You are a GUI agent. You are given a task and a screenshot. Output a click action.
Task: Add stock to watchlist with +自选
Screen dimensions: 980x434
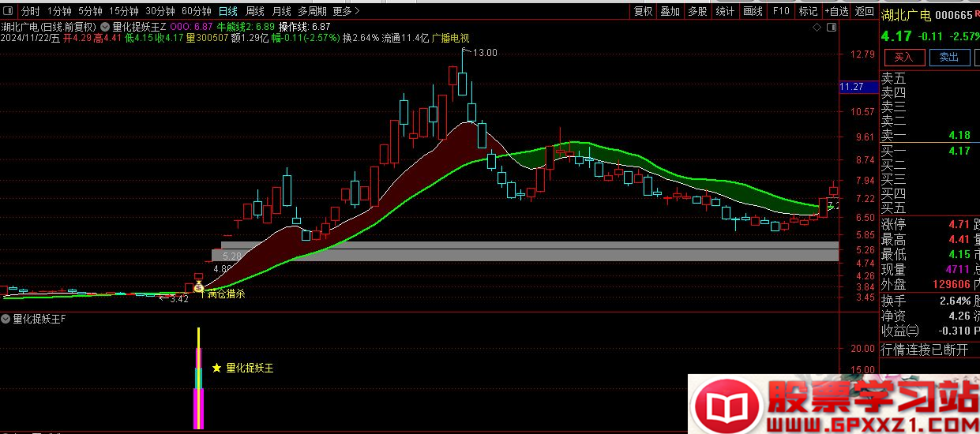tap(836, 11)
